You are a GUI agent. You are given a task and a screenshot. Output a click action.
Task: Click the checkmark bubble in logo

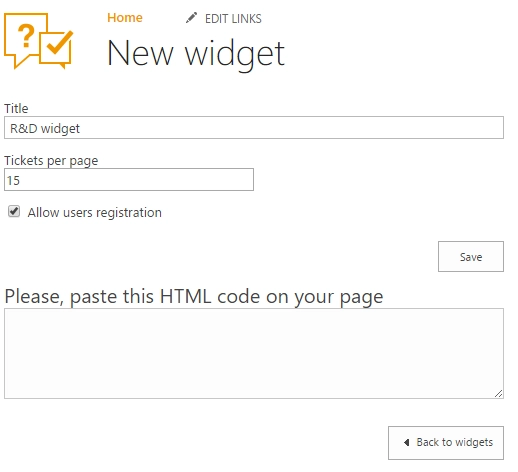57,48
